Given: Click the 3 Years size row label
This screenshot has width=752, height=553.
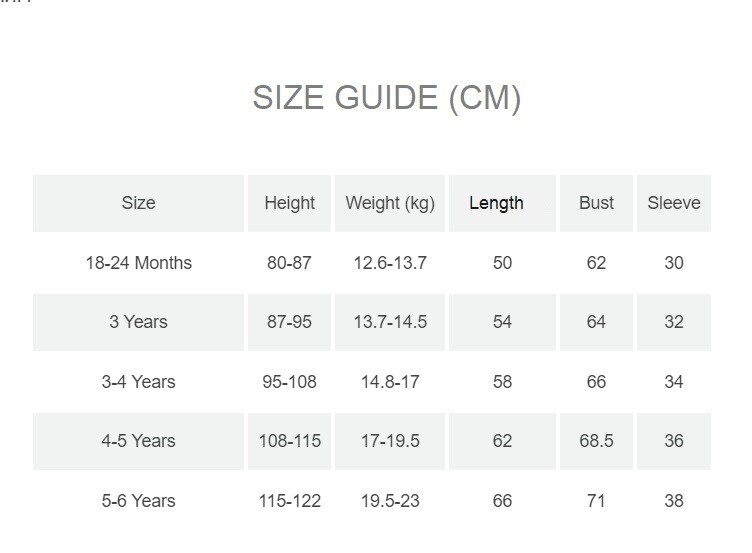Looking at the screenshot, I should click(x=139, y=322).
